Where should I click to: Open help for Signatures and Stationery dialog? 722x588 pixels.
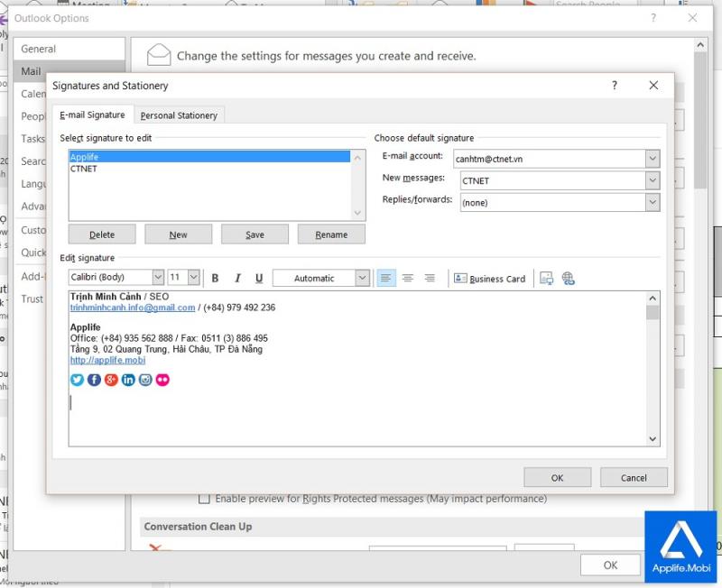(615, 85)
